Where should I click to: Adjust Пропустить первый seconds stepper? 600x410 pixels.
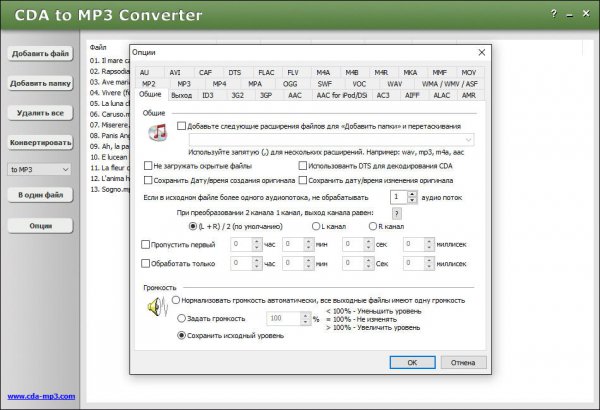pyautogui.click(x=368, y=244)
